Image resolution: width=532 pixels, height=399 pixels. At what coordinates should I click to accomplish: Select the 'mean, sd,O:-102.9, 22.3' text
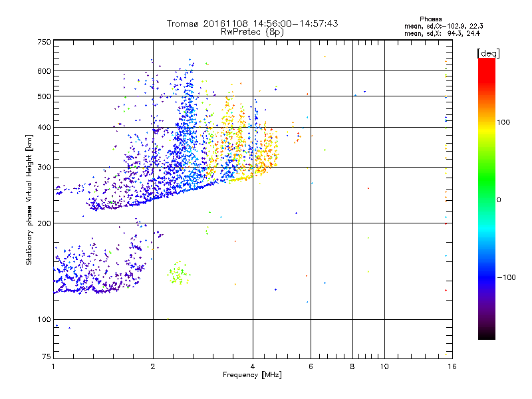(444, 26)
